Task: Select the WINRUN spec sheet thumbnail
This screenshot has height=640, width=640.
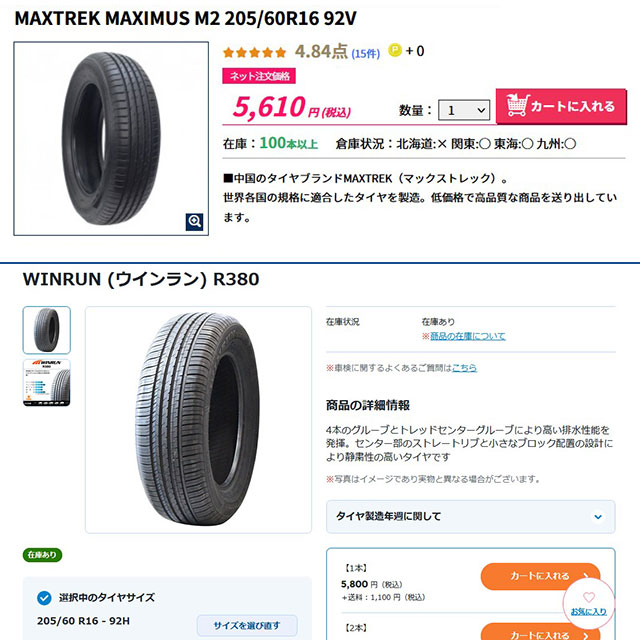Action: click(47, 383)
